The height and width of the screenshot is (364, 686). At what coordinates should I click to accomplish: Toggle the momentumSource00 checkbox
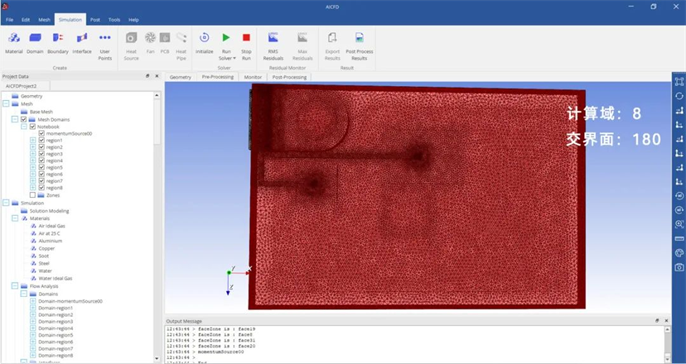click(42, 133)
